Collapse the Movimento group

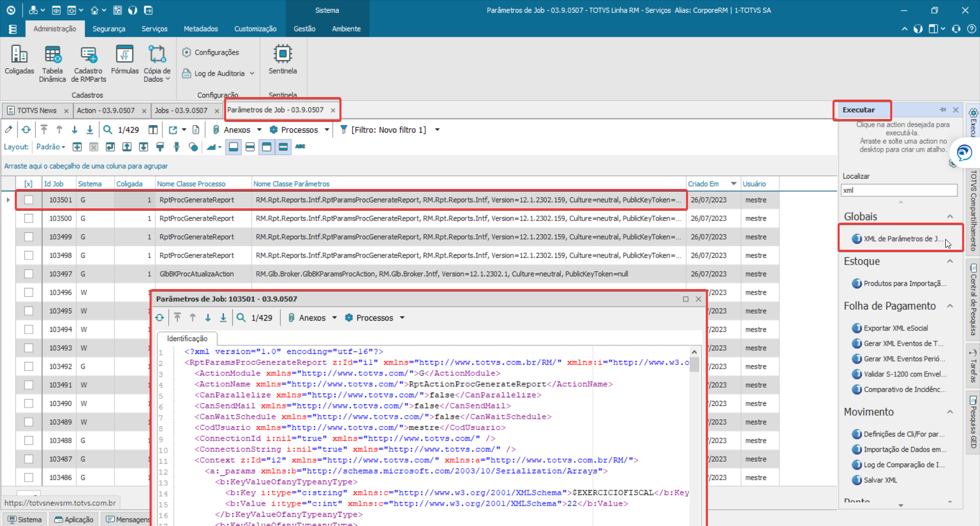[950, 412]
